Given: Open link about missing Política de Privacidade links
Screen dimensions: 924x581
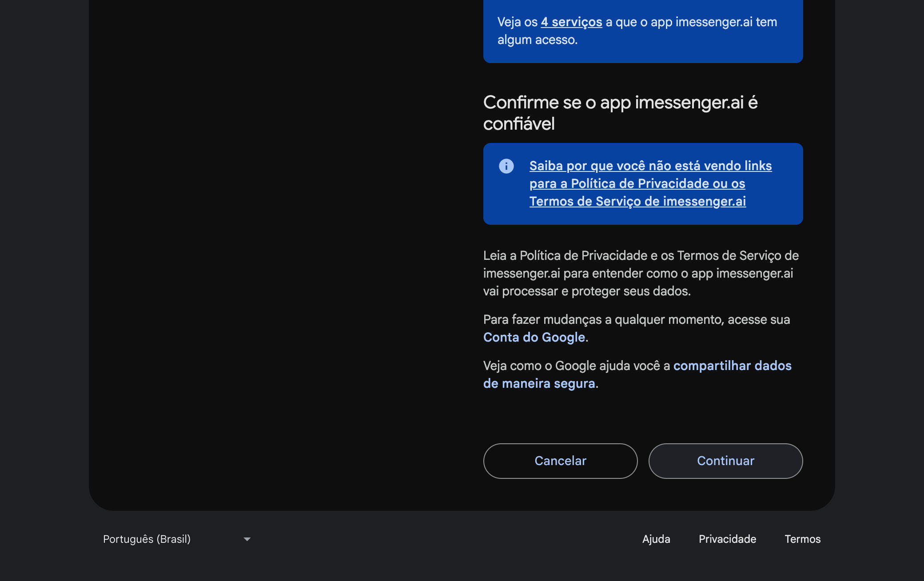Looking at the screenshot, I should tap(650, 183).
